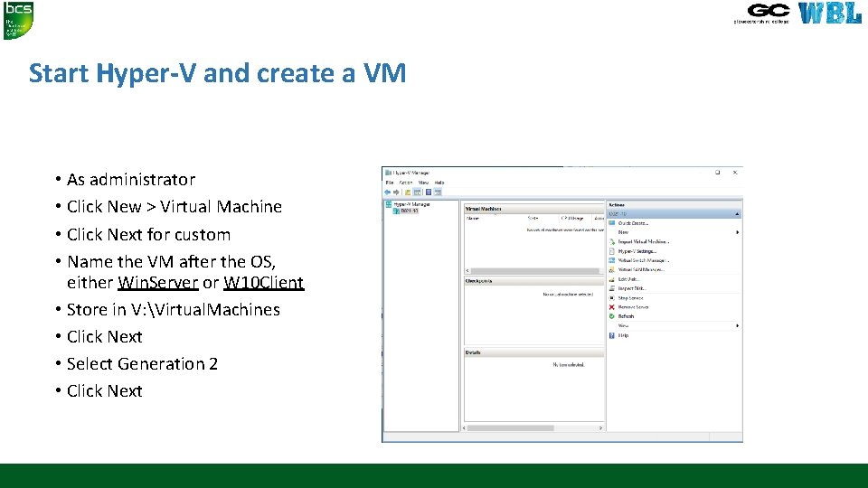This screenshot has width=868, height=488.
Task: Open the View menu in the menu bar
Action: pyautogui.click(x=423, y=183)
